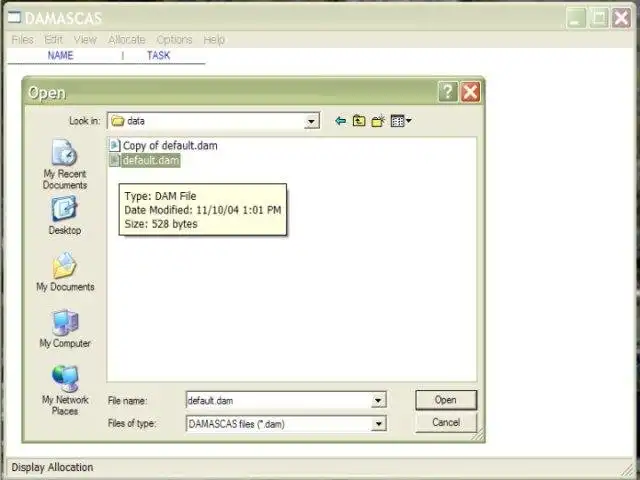This screenshot has width=640, height=480.
Task: Open the Options menu
Action: 174,40
